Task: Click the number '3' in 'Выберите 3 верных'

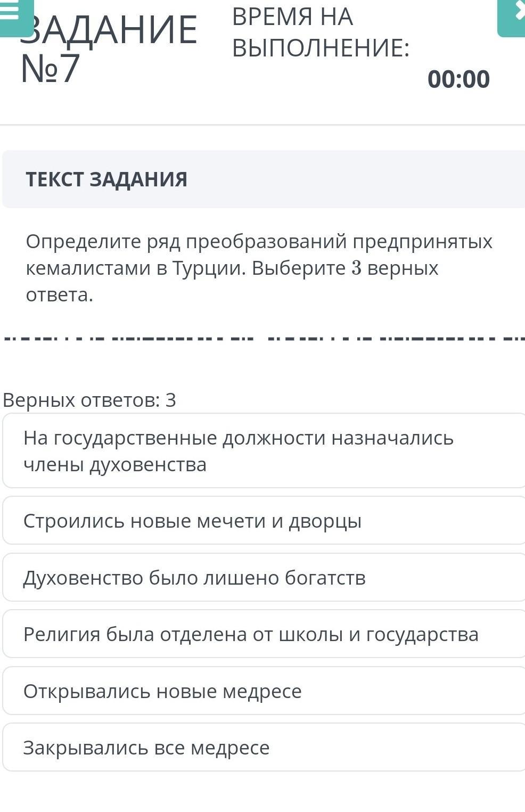Action: (356, 268)
